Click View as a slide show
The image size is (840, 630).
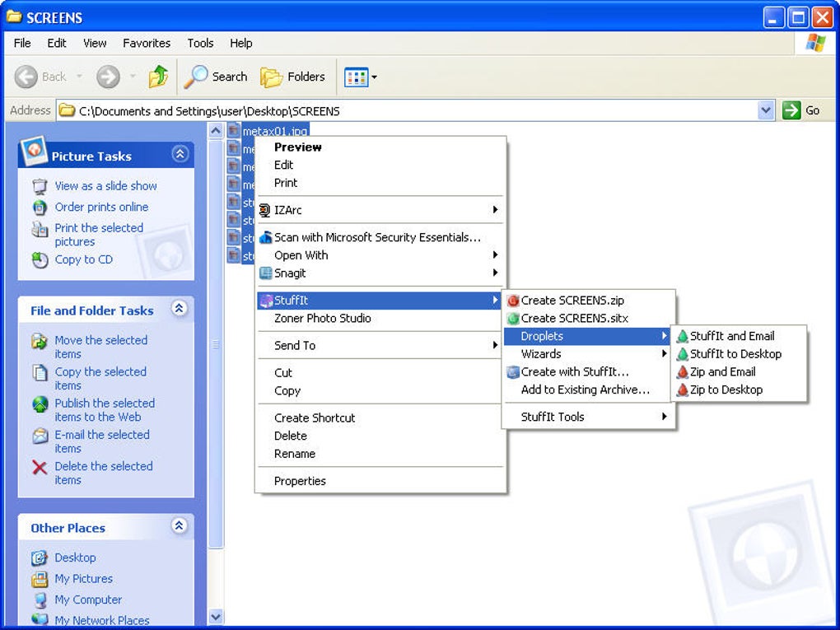click(x=106, y=186)
